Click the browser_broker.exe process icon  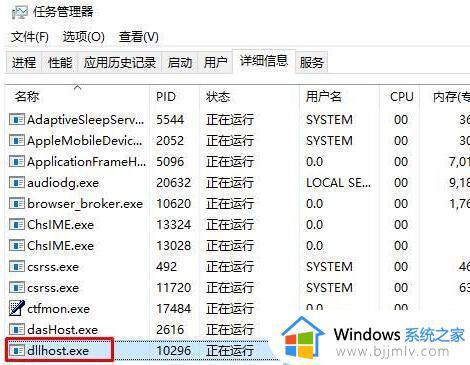(17, 203)
